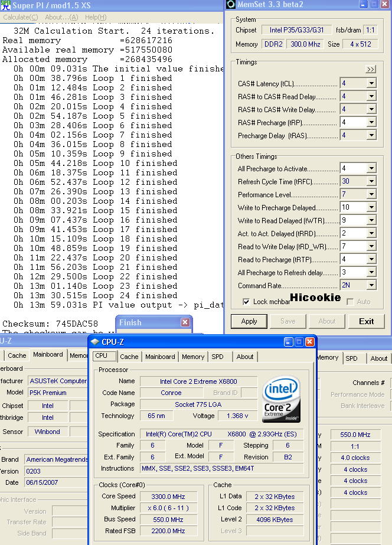Open the Write to Read Delayed (tWTR) dropdown
This screenshot has height=545, width=392.
[x=371, y=221]
